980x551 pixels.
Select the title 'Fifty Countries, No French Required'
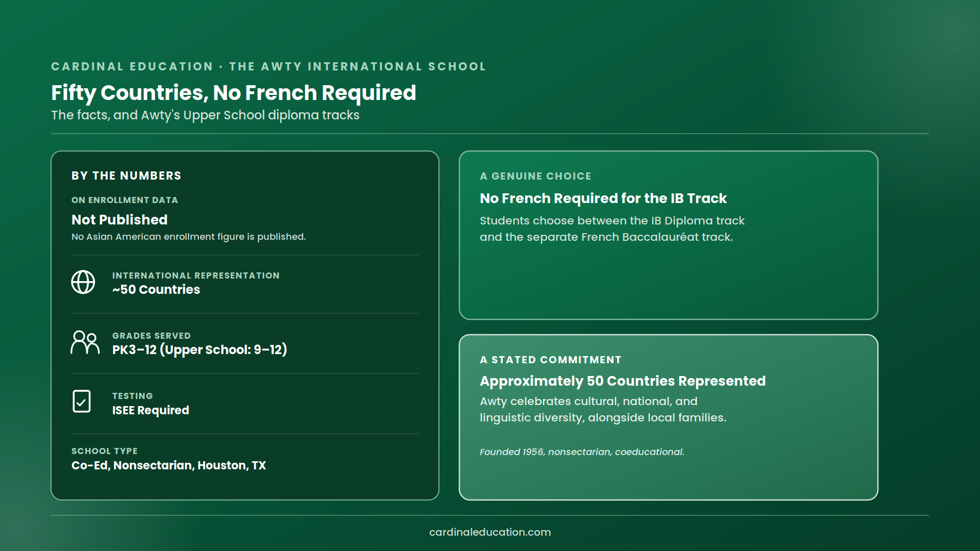click(x=234, y=93)
